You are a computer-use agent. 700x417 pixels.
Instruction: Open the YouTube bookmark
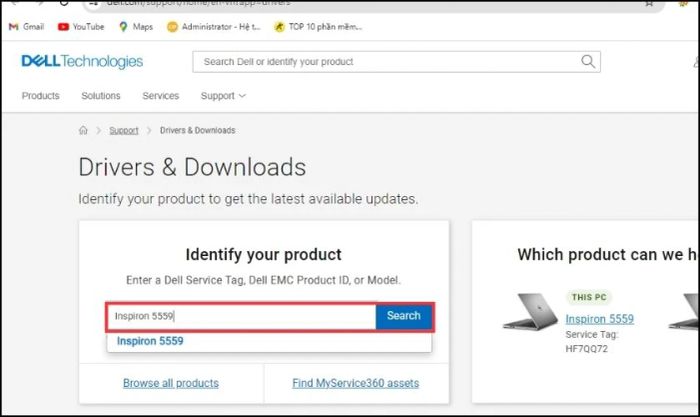click(x=80, y=27)
